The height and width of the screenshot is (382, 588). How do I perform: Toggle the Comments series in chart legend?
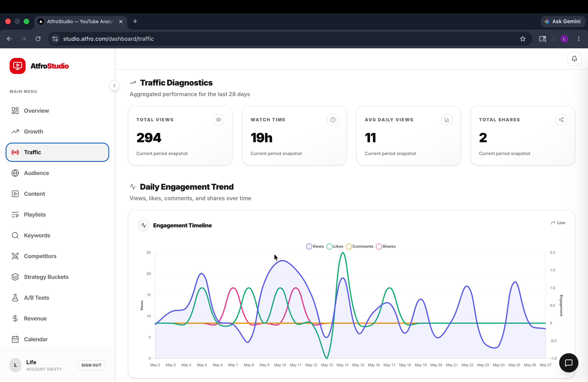click(359, 246)
